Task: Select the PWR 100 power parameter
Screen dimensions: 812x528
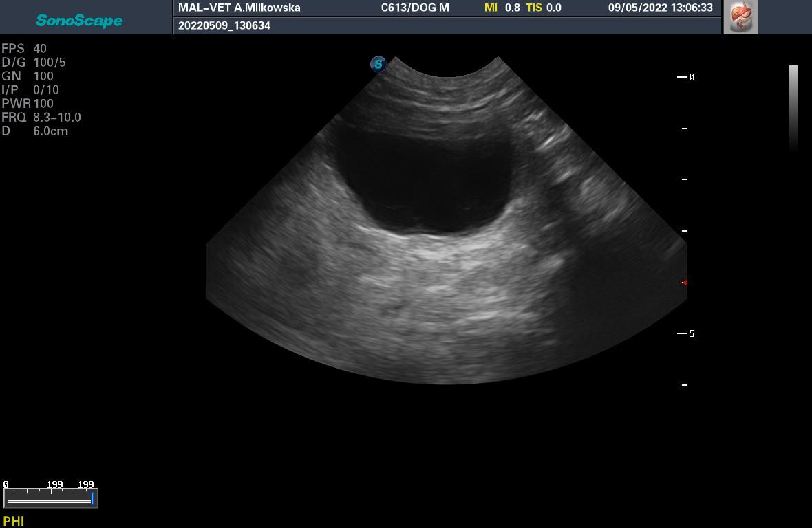Action: [28, 104]
